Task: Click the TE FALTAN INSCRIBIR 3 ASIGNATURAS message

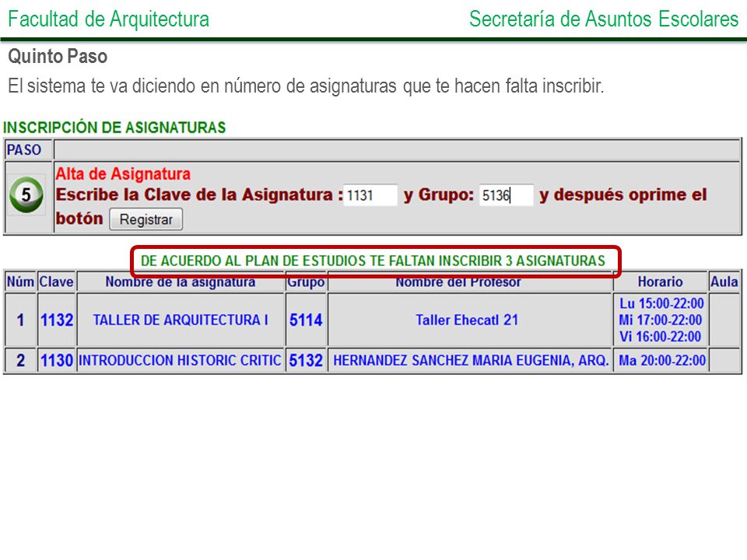Action: 373,261
